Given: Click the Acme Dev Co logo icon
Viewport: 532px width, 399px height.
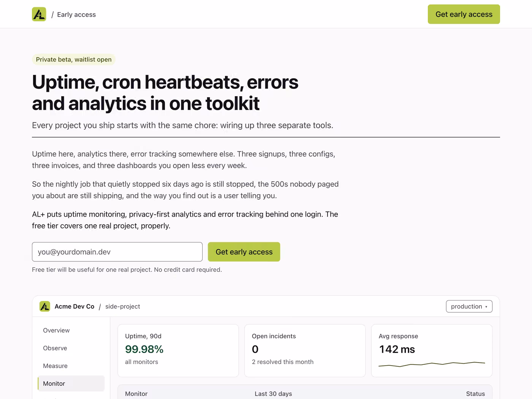Looking at the screenshot, I should tap(45, 306).
